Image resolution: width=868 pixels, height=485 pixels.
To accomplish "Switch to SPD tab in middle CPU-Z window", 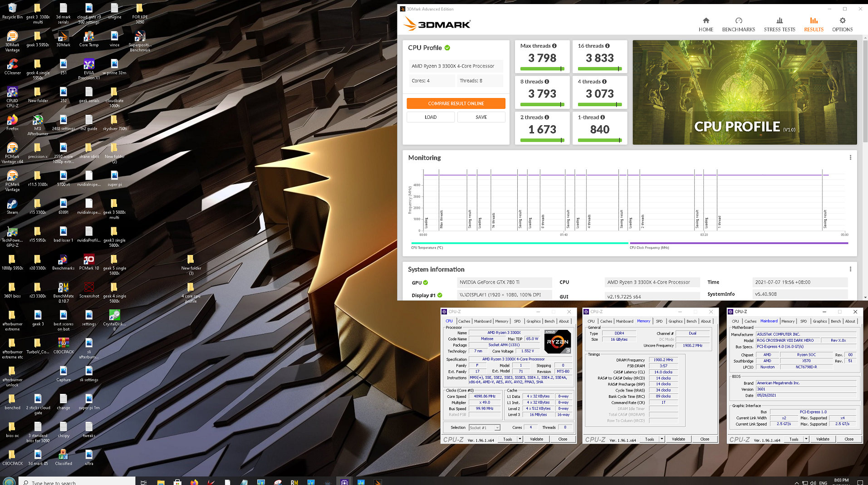I will (x=659, y=321).
